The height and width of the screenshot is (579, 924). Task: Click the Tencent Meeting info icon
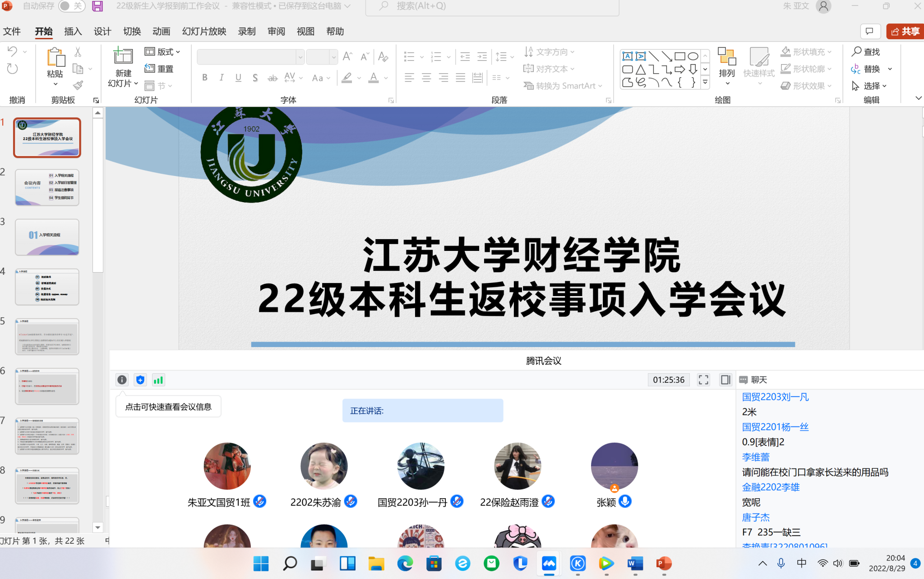tap(122, 380)
